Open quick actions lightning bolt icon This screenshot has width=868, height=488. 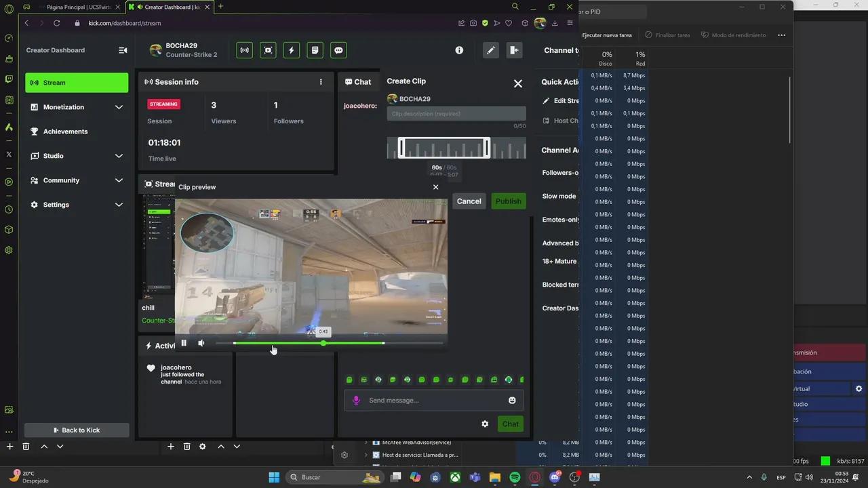click(x=292, y=50)
